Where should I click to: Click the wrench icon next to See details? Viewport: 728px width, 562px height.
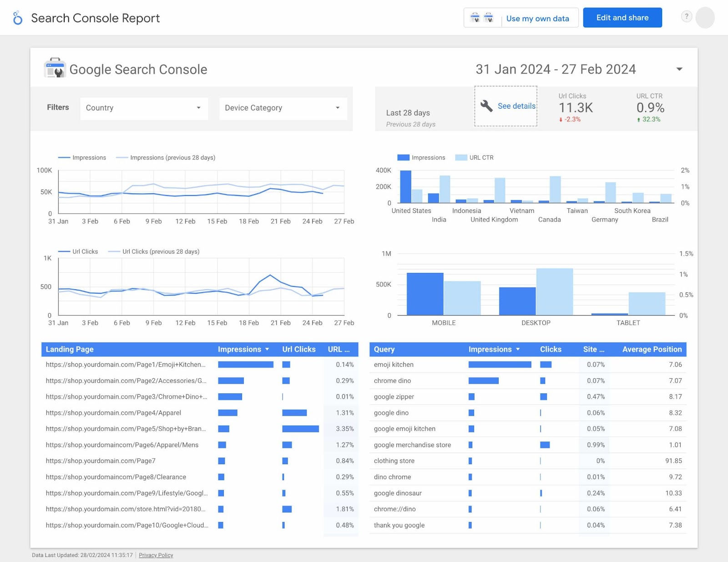[x=486, y=105]
